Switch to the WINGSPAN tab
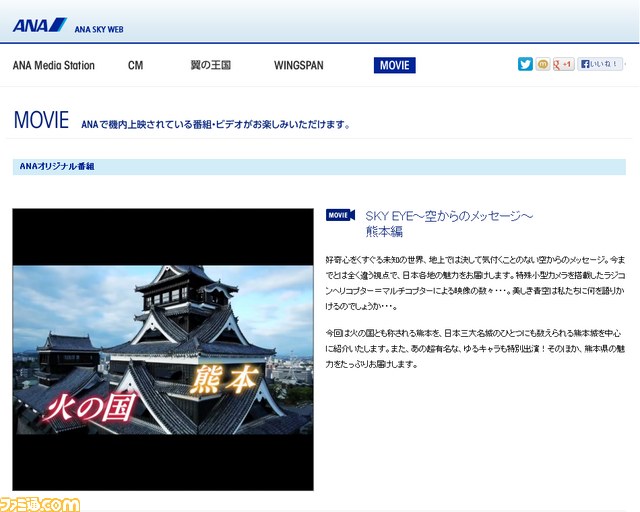This screenshot has height=512, width=640. (299, 65)
